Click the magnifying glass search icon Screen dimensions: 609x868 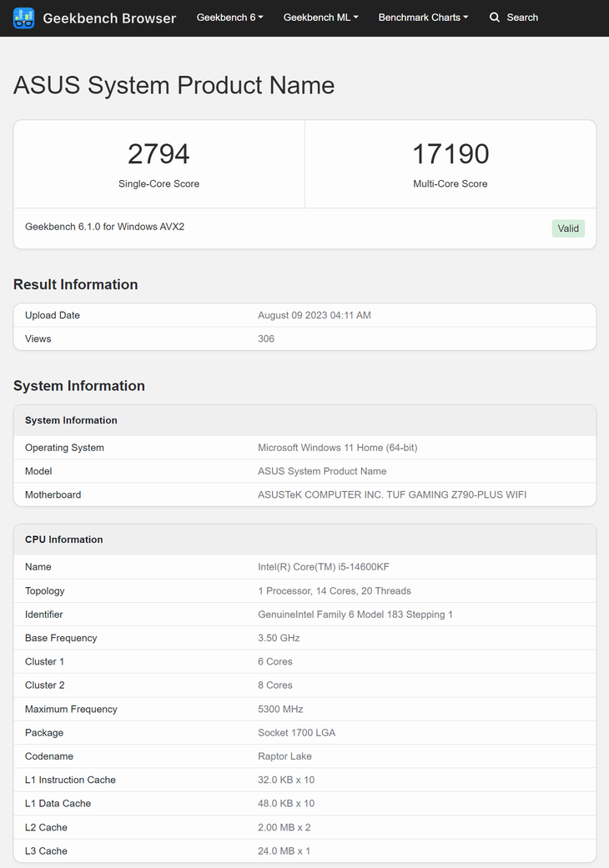(495, 18)
